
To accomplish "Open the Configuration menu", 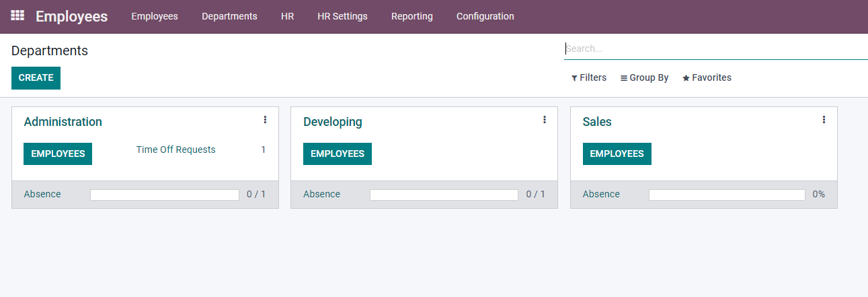I will point(485,16).
